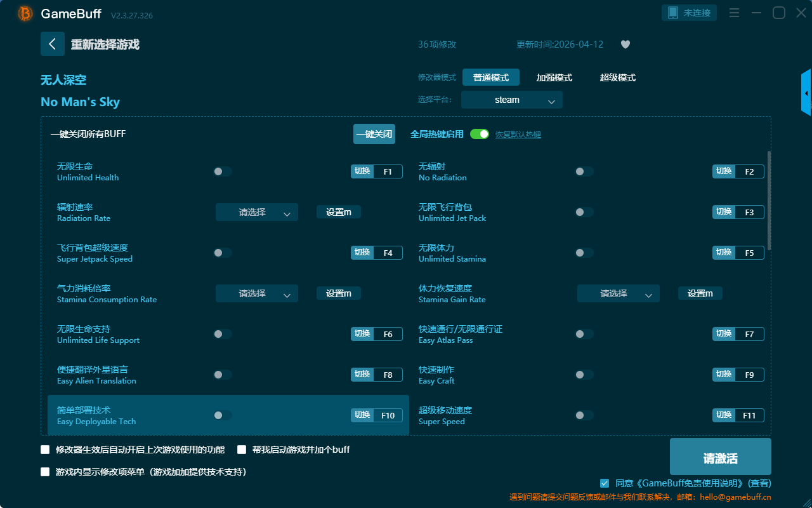Enable Unlimited Jet Pack toggle
The width and height of the screenshot is (812, 508).
(584, 212)
